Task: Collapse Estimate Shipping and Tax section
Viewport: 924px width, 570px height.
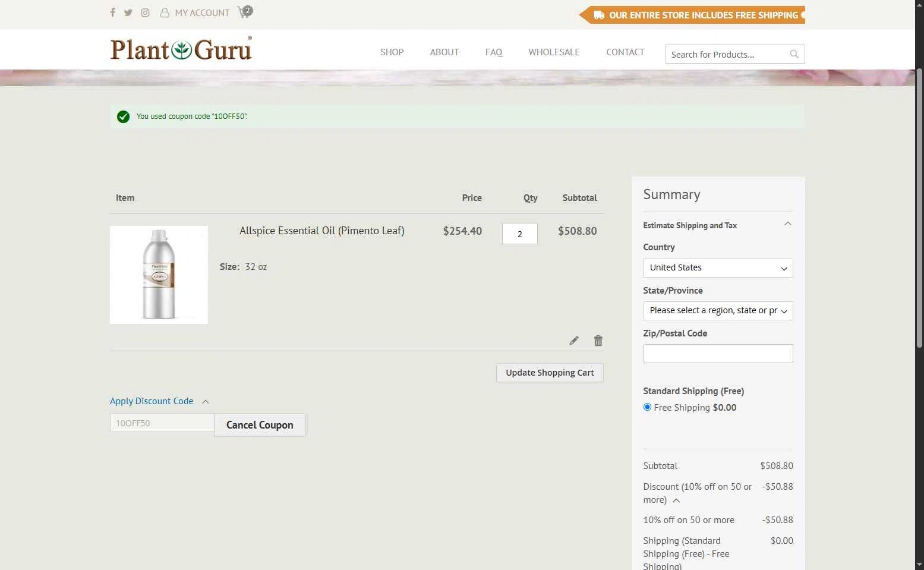Action: point(718,225)
